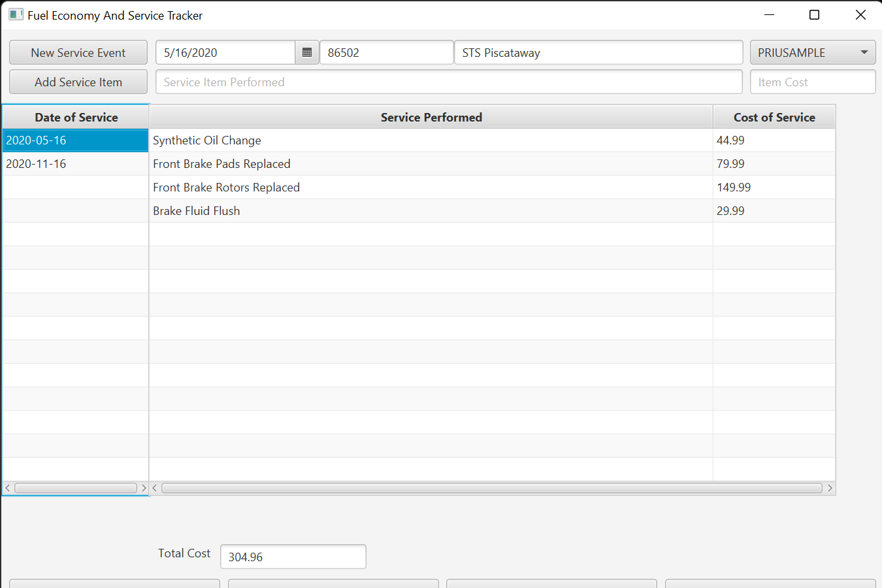The width and height of the screenshot is (882, 588).
Task: Click the 149.99 cost cell
Action: pos(774,188)
